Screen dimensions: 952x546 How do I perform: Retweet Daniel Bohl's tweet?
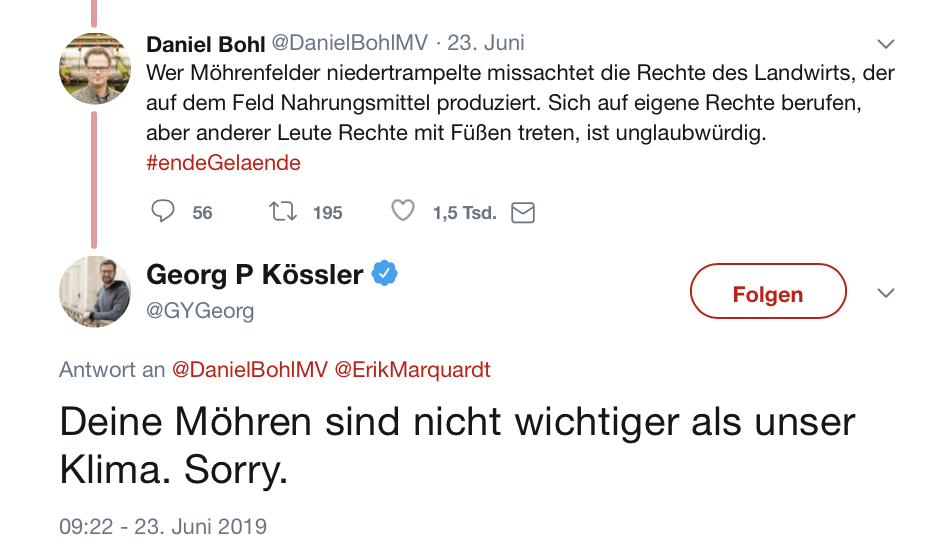[282, 212]
